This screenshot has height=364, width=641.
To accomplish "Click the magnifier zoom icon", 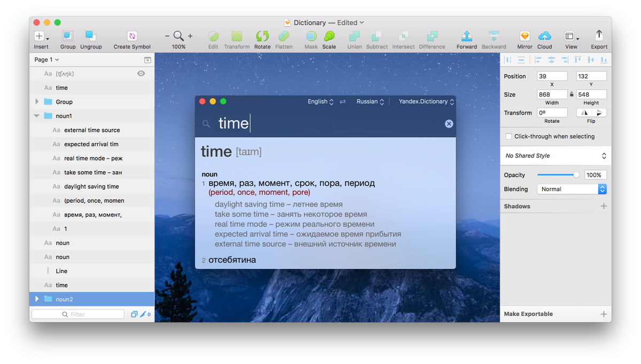I will [x=178, y=36].
